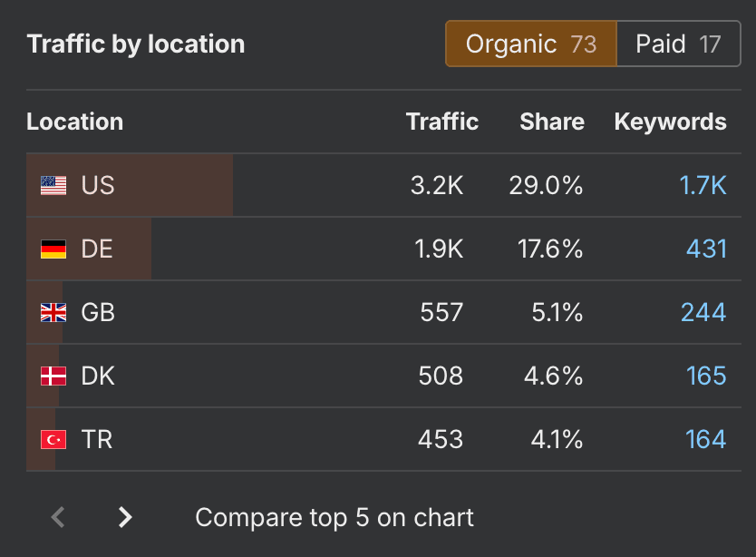Go to next page with right chevron
The image size is (756, 557).
(x=125, y=517)
